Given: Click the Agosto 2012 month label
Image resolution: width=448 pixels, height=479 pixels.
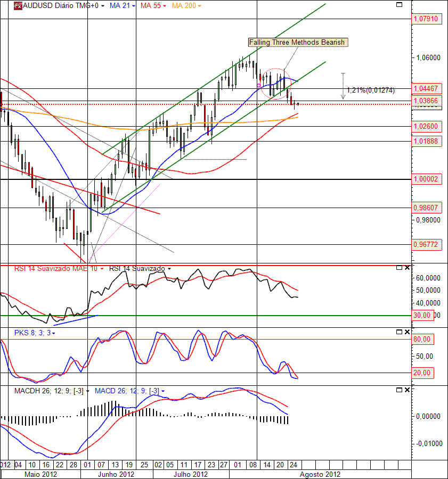Looking at the screenshot, I should 320,474.
